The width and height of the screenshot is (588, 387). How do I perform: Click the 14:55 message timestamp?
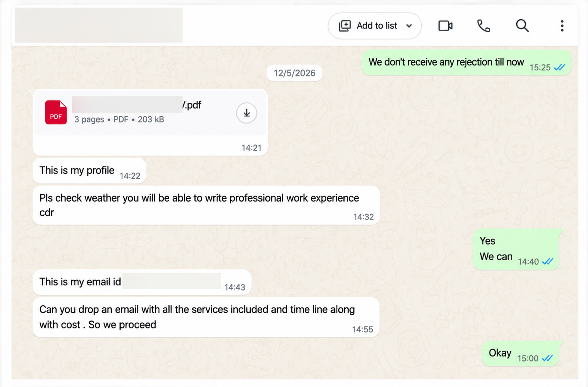click(362, 330)
